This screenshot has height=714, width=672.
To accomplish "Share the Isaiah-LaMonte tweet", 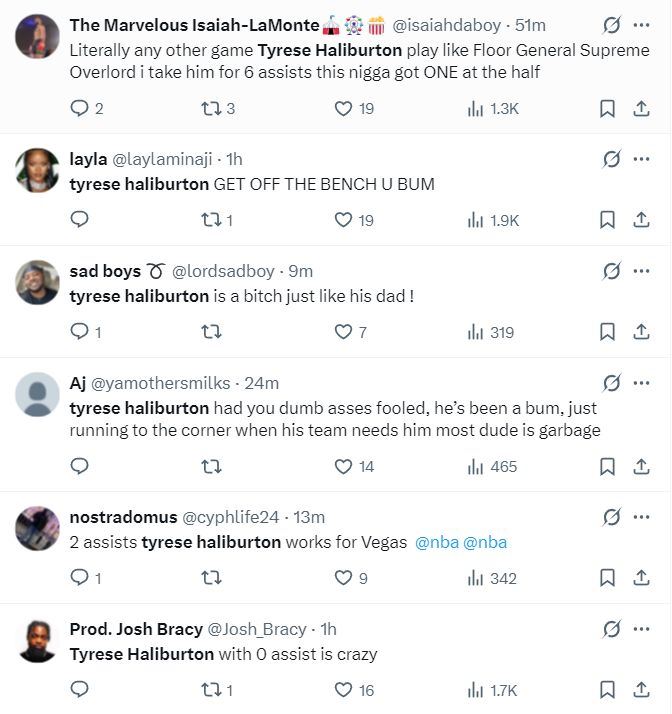I will pos(642,108).
